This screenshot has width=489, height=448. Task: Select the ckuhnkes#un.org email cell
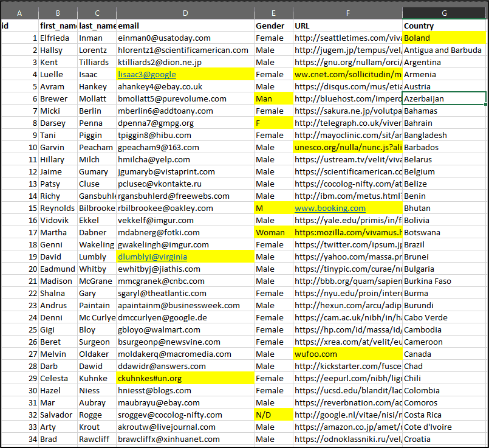185,379
